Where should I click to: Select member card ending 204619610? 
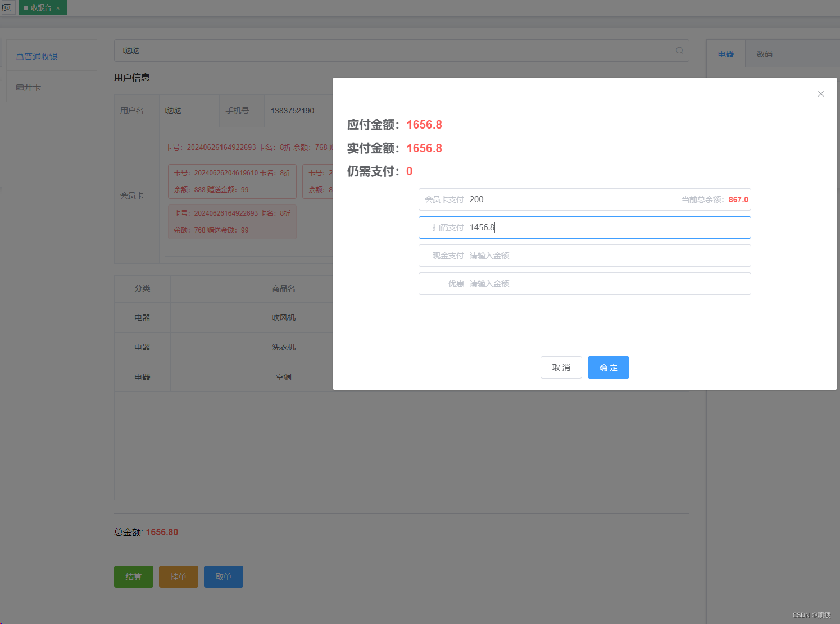[232, 181]
